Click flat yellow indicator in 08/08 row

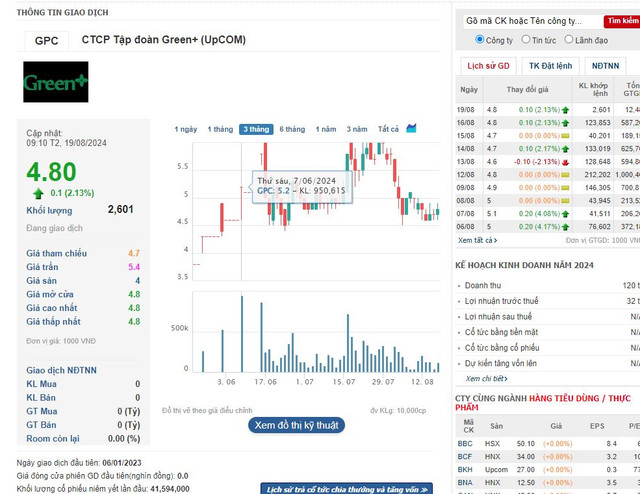[x=565, y=201]
